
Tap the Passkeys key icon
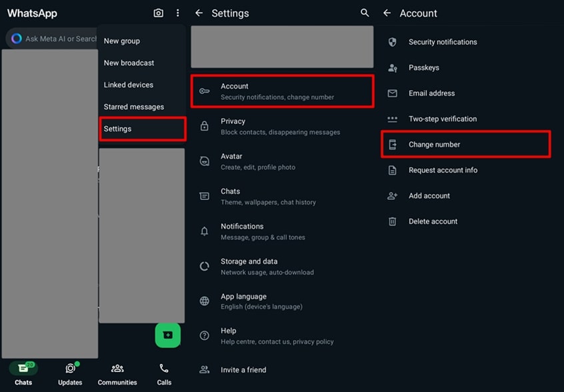[x=393, y=67]
